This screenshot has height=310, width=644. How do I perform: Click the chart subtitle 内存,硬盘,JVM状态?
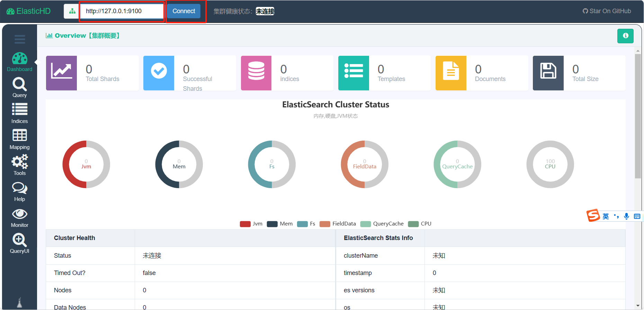(336, 116)
